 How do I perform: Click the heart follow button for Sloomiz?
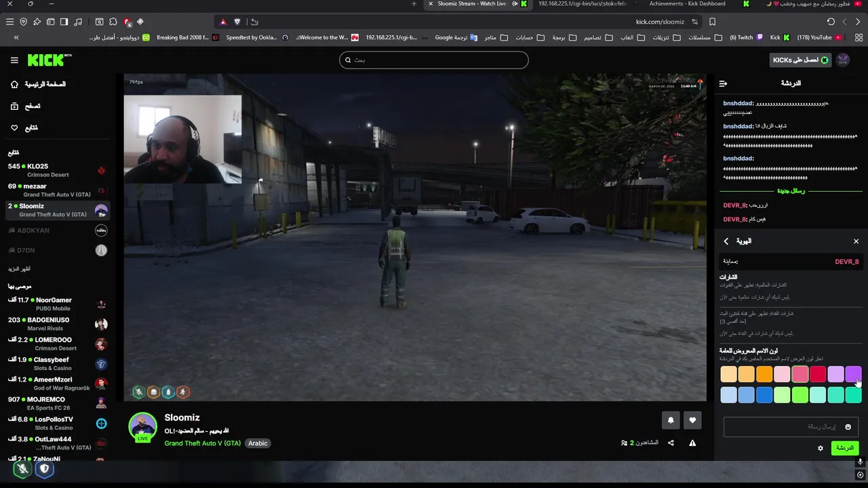tap(692, 420)
